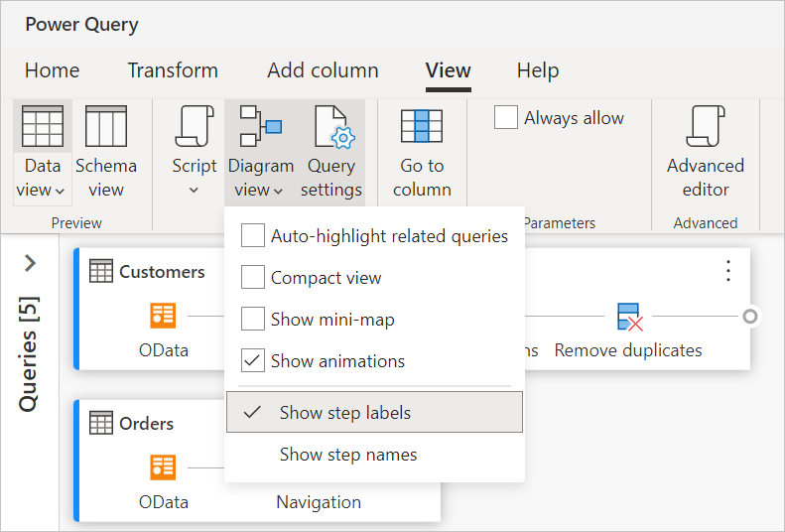Image resolution: width=785 pixels, height=532 pixels.
Task: Open Customers query more options menu
Action: (728, 271)
